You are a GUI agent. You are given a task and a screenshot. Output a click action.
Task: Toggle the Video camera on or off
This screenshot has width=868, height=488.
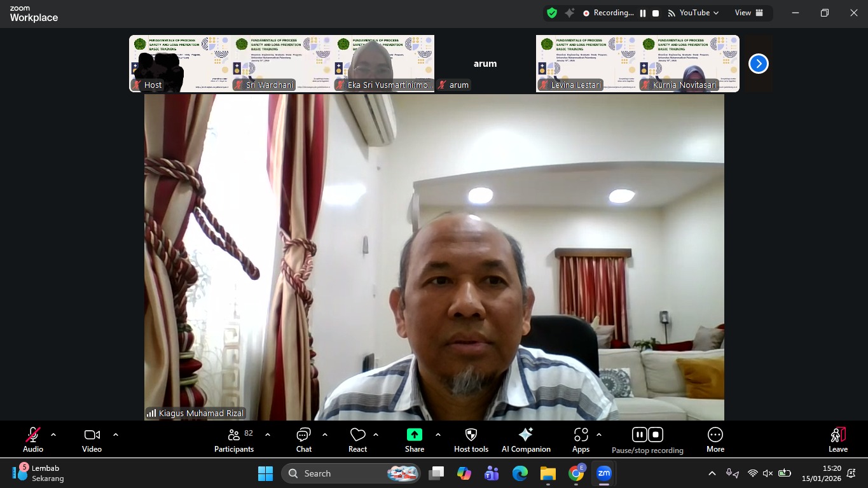point(92,439)
